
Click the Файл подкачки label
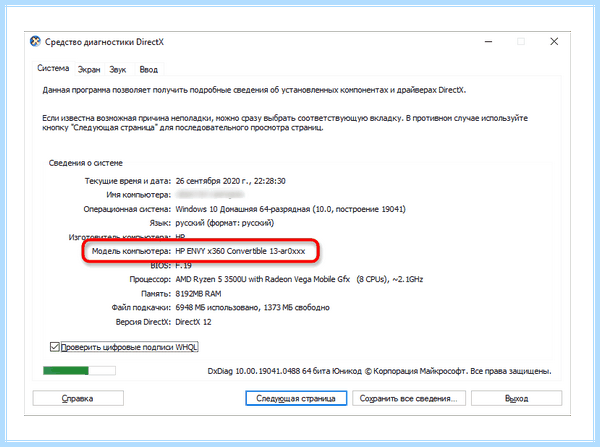(141, 307)
